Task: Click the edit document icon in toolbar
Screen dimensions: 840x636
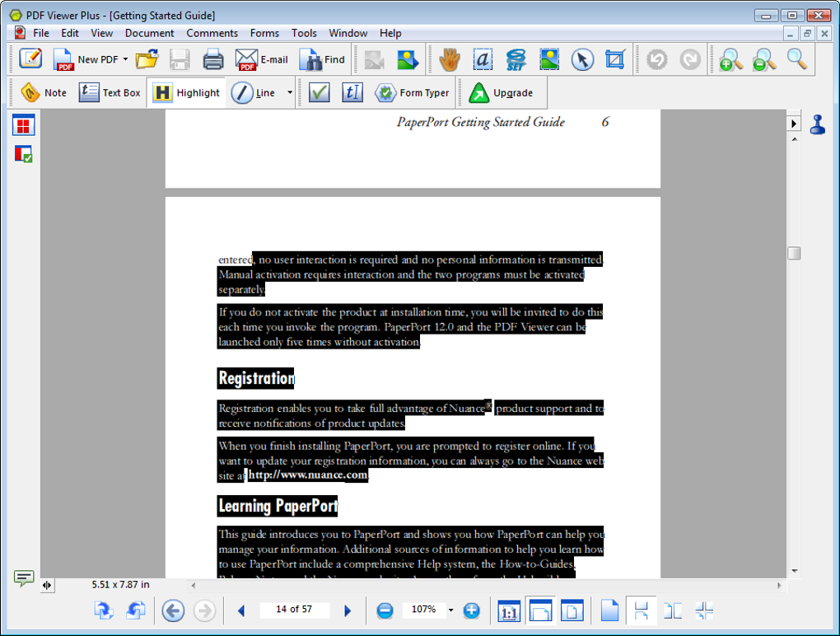Action: [x=30, y=59]
